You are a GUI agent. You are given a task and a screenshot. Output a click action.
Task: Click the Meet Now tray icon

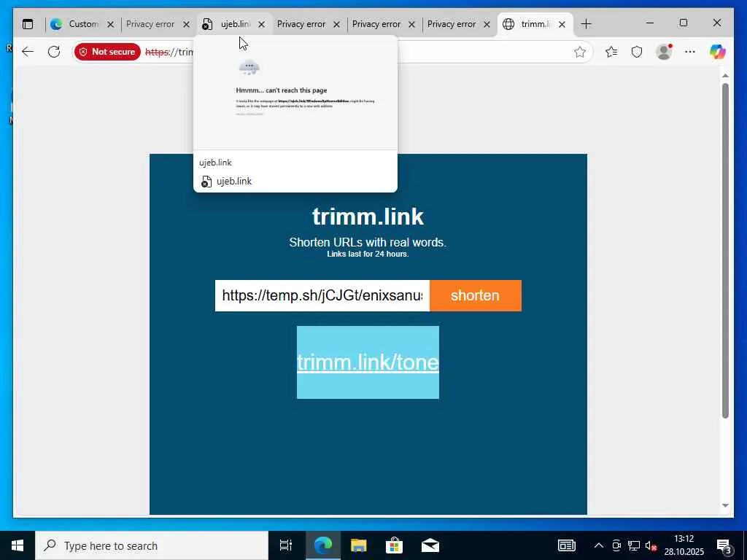pos(616,545)
